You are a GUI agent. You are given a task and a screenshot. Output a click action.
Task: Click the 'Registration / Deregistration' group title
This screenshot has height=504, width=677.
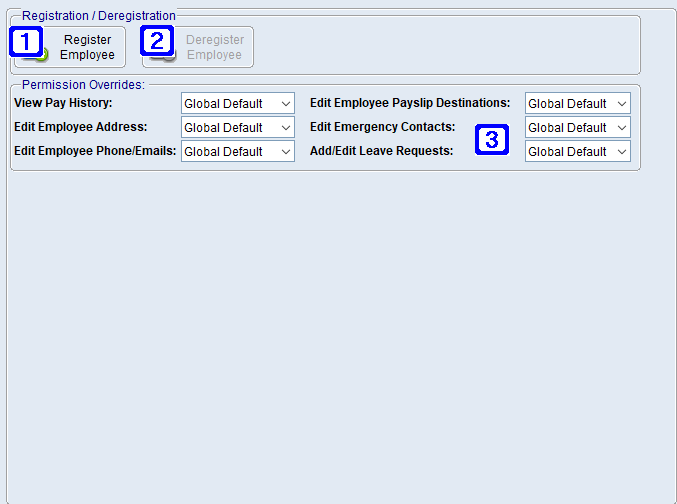pos(99,16)
